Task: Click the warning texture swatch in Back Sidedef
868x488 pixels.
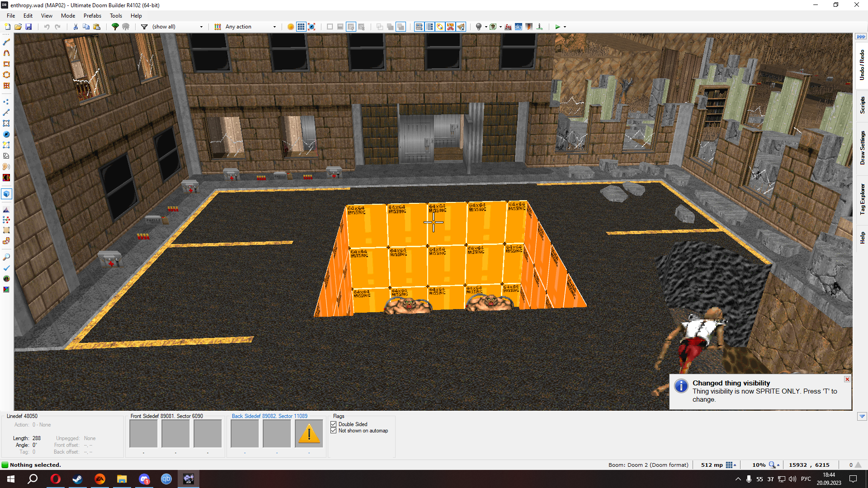Action: [x=309, y=434]
